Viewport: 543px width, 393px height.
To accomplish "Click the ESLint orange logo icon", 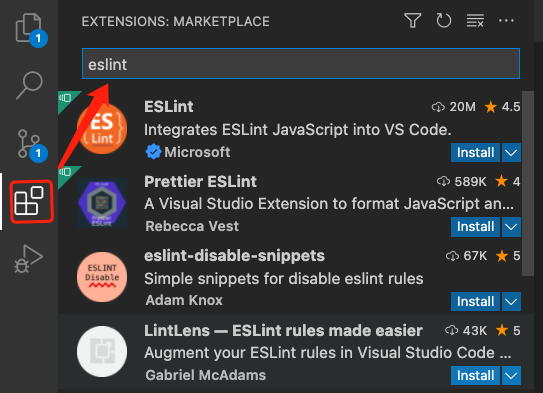I will pyautogui.click(x=102, y=128).
